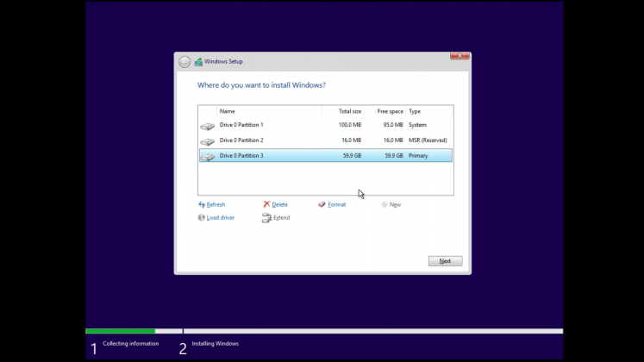The height and width of the screenshot is (362, 644).
Task: Click the System type cell
Action: (x=417, y=125)
